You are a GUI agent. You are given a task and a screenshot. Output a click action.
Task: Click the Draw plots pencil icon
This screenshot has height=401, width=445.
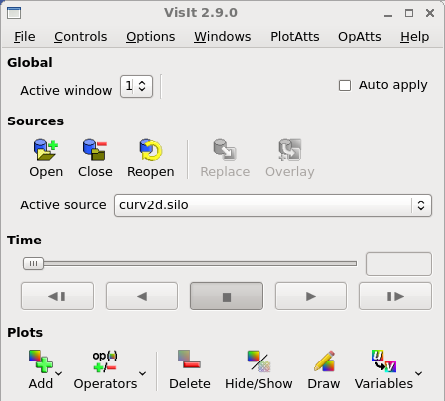324,361
